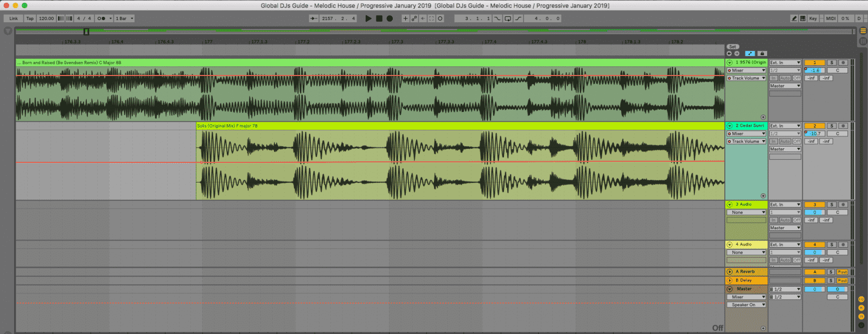Toggle Mixer section M icon
Image resolution: width=868 pixels, height=334 pixels.
pos(861,316)
